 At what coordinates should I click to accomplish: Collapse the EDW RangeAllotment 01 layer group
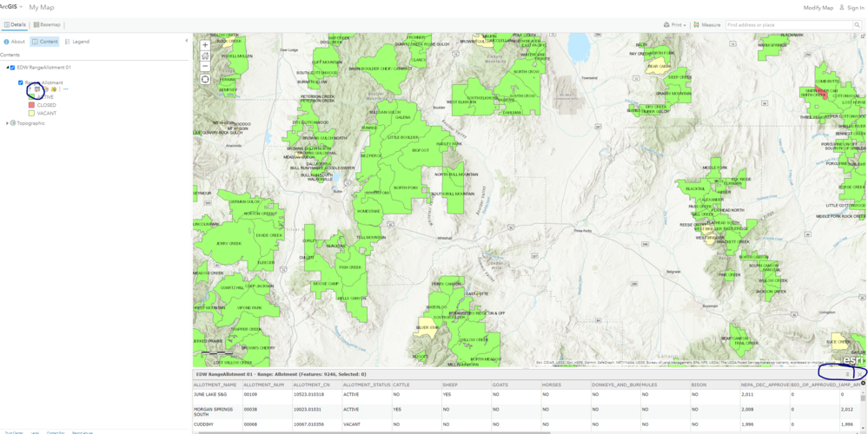pos(7,68)
